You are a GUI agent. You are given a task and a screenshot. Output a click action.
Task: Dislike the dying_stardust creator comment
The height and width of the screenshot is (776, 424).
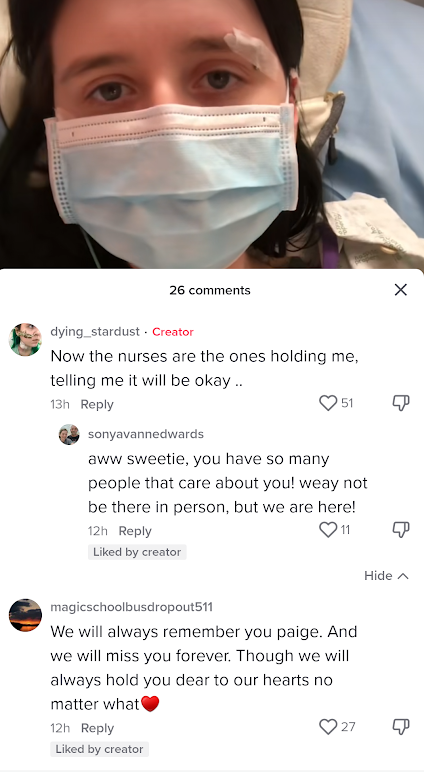click(401, 403)
